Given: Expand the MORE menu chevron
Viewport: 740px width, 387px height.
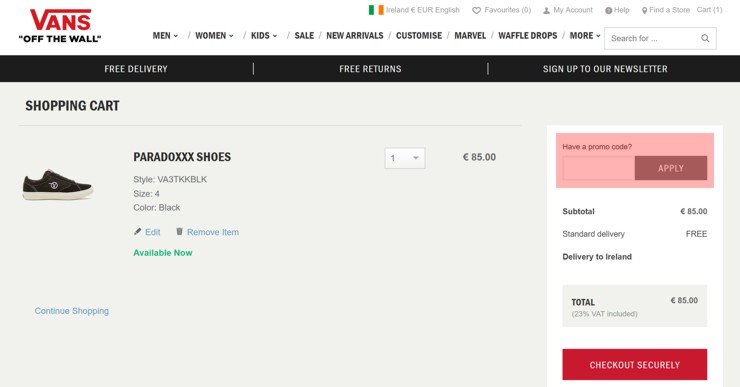Looking at the screenshot, I should point(598,36).
